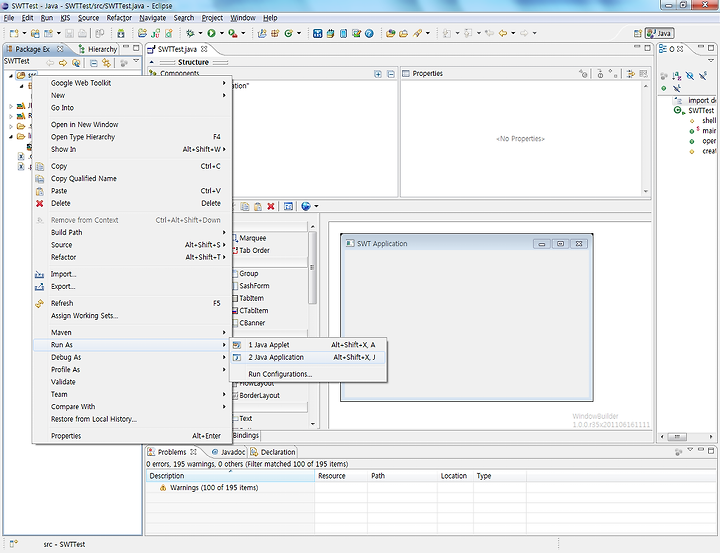Click the yellow Back arrow in main toolbar
This screenshot has height=553, width=720.
[503, 33]
